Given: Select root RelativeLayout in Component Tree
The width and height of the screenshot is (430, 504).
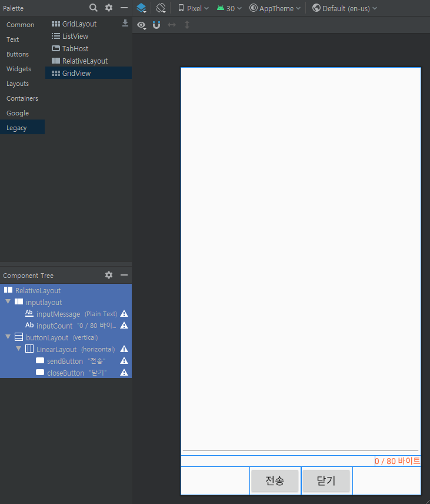Looking at the screenshot, I should pyautogui.click(x=66, y=291).
